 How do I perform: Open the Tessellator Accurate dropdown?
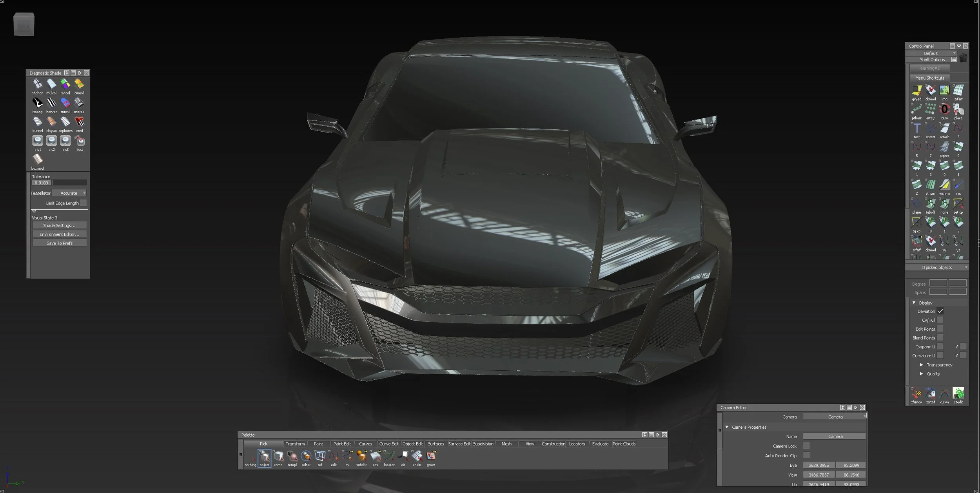click(69, 193)
